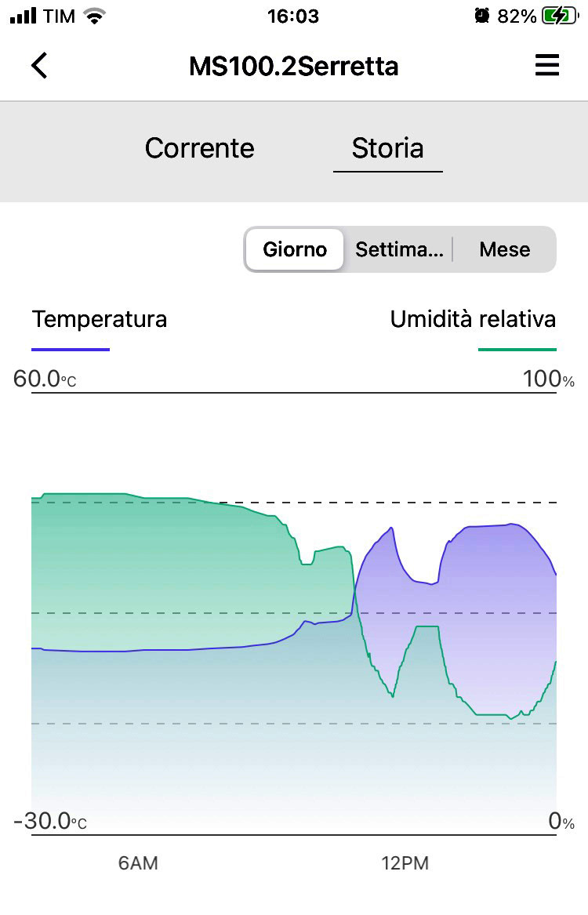Select the Mese segment
588x915 pixels.
tap(505, 249)
